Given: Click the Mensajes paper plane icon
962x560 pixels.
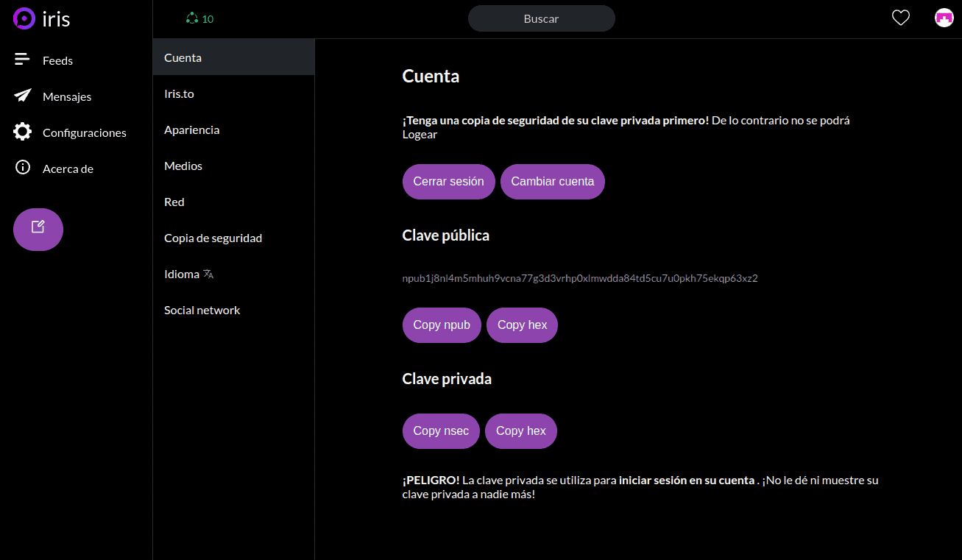Looking at the screenshot, I should click(x=23, y=96).
